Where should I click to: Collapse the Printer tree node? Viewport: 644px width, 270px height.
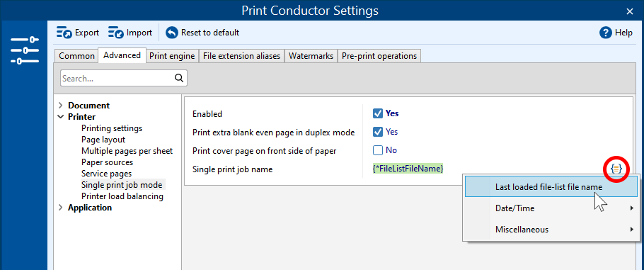tap(61, 117)
